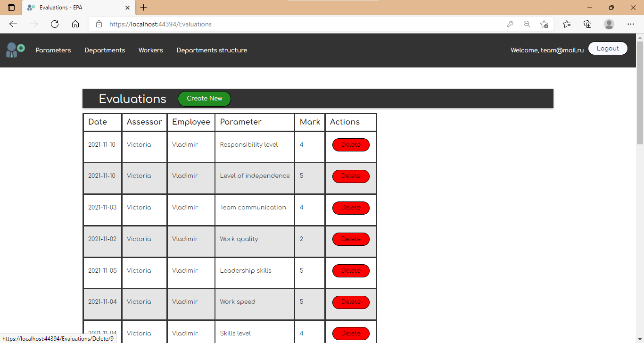Open the Favorites list
The height and width of the screenshot is (343, 644).
567,24
